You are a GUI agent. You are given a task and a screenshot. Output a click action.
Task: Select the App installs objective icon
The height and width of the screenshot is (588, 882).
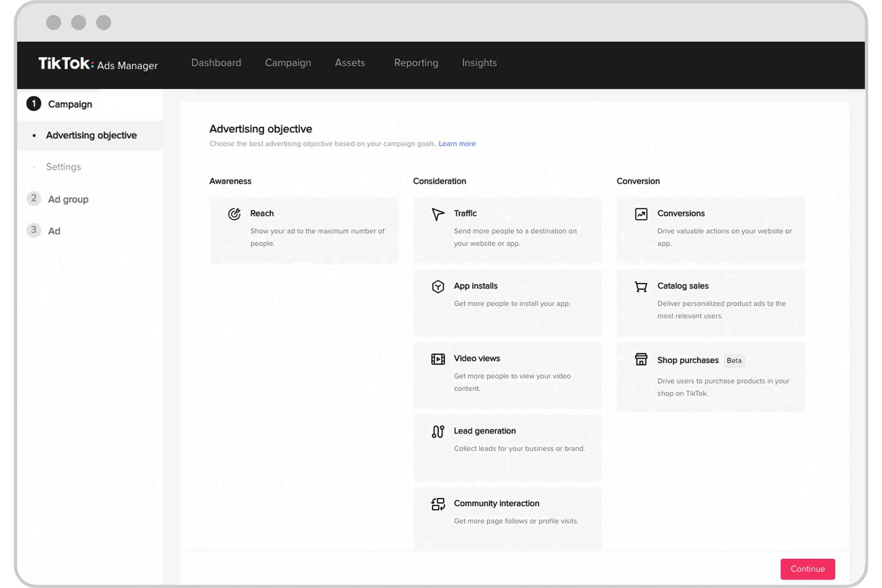[438, 285]
